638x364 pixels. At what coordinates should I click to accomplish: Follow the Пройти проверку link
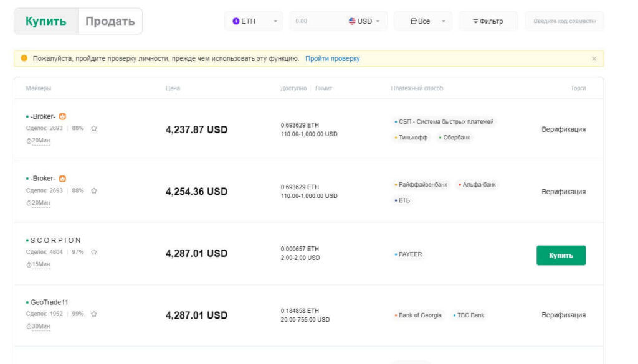point(332,58)
